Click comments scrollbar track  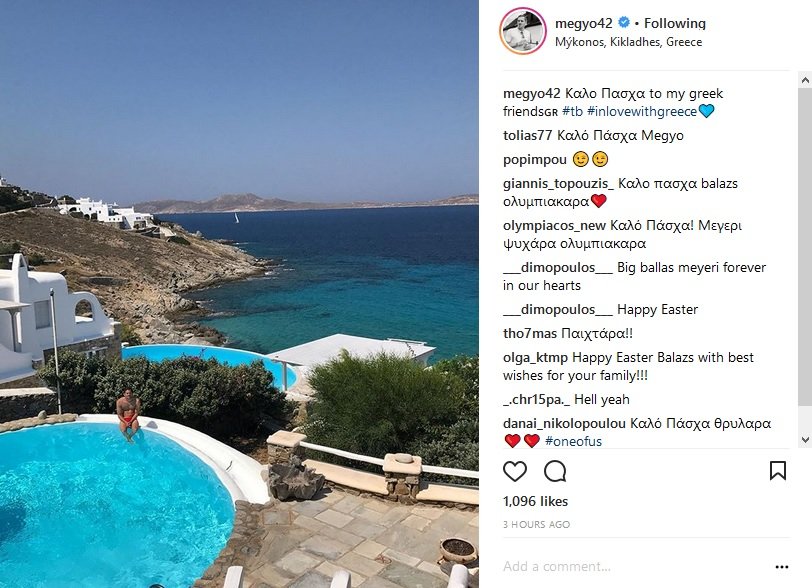(x=805, y=259)
